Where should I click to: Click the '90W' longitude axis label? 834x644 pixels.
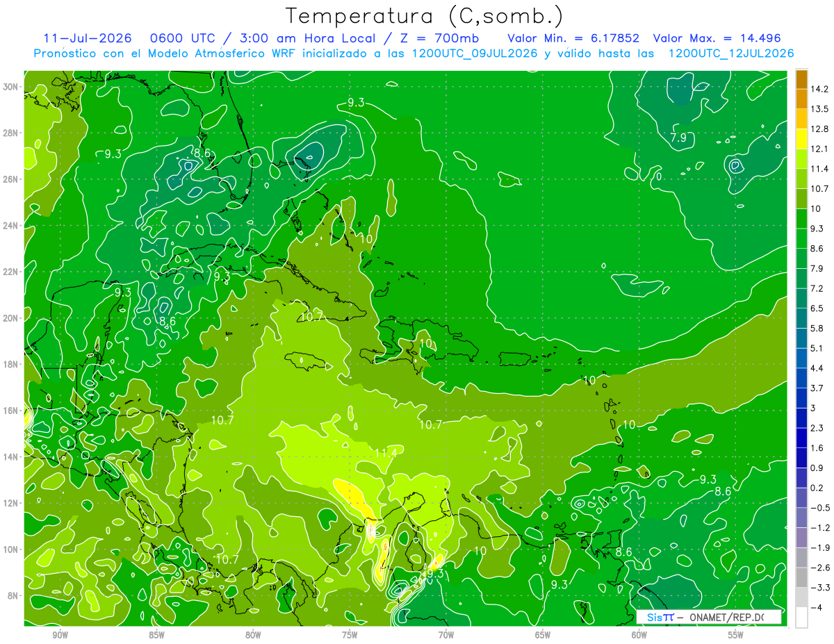(x=60, y=635)
